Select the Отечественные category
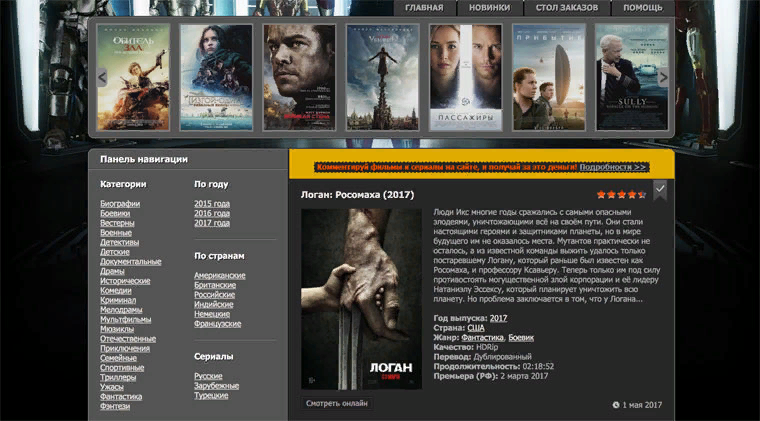 (128, 339)
